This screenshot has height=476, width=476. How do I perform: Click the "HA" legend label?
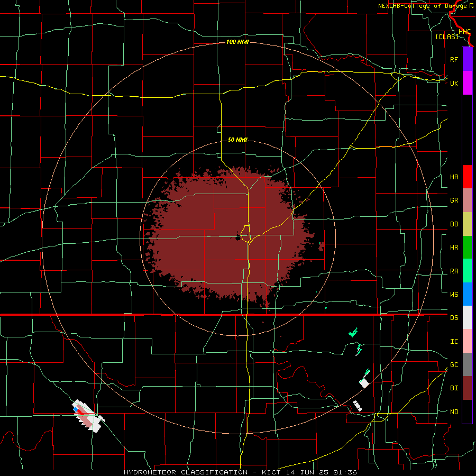tap(454, 177)
